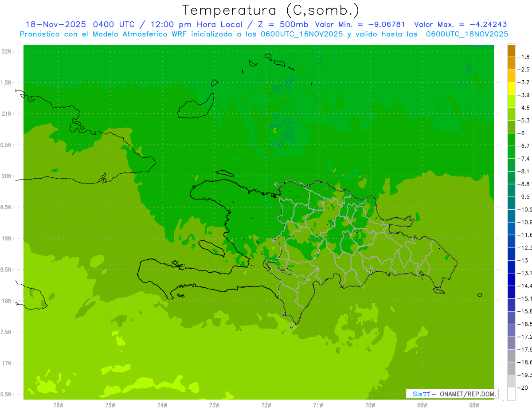The width and height of the screenshot is (532, 411).
Task: Click the dark blue swatch between -13 and -13.7
Action: point(511,266)
